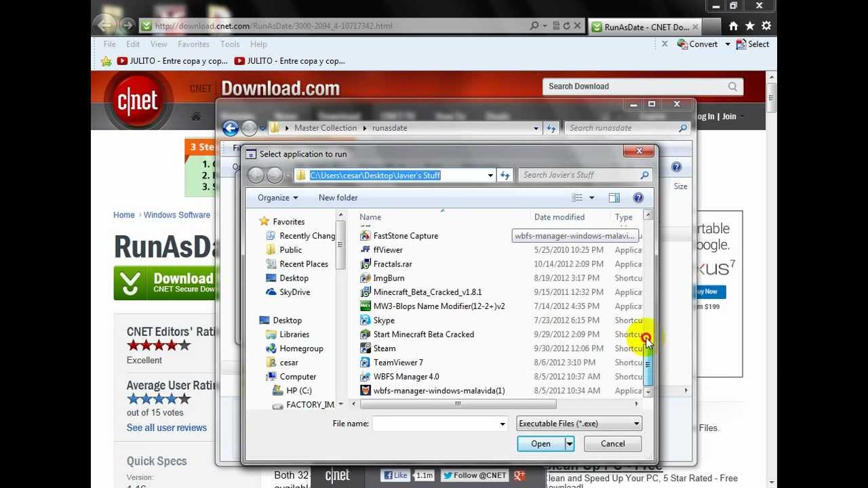The height and width of the screenshot is (488, 868).
Task: Click the cnet round logo
Action: tap(138, 100)
